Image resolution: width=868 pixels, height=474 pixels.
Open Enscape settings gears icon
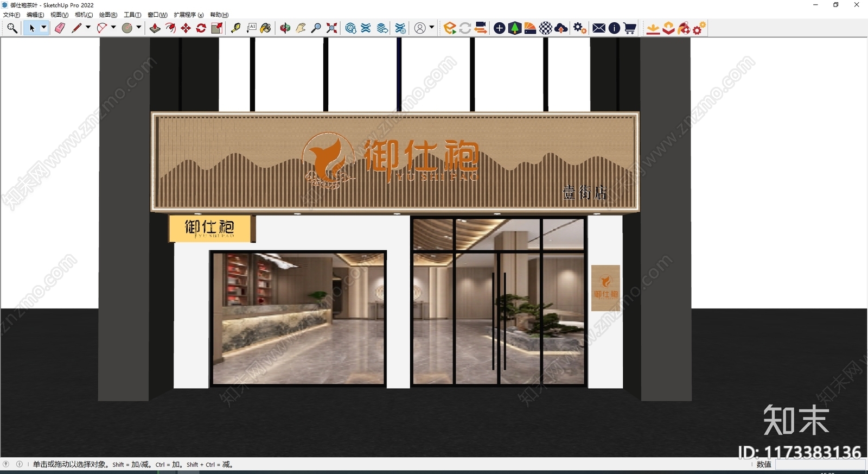pyautogui.click(x=580, y=28)
